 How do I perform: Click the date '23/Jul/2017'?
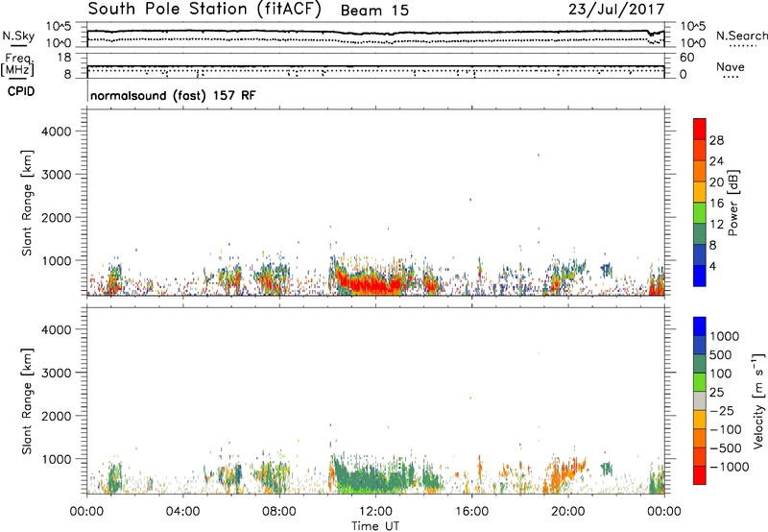pos(616,10)
